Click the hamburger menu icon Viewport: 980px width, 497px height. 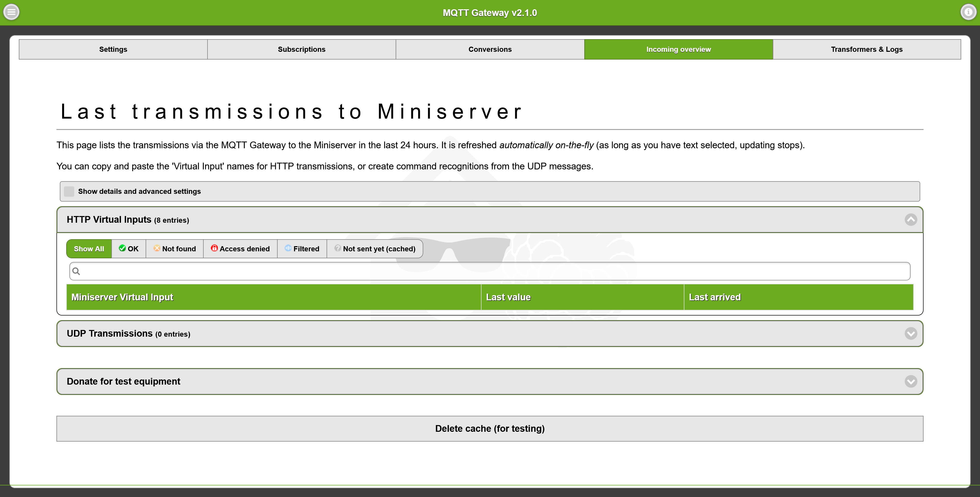click(13, 13)
